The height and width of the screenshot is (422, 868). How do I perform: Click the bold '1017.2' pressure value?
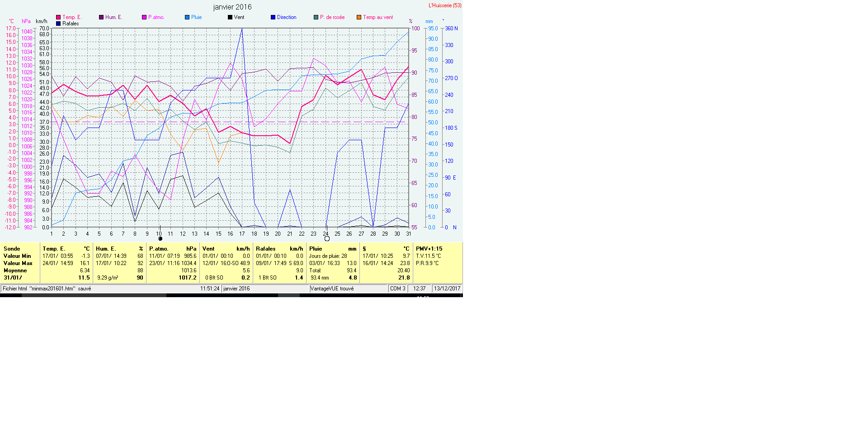click(187, 278)
